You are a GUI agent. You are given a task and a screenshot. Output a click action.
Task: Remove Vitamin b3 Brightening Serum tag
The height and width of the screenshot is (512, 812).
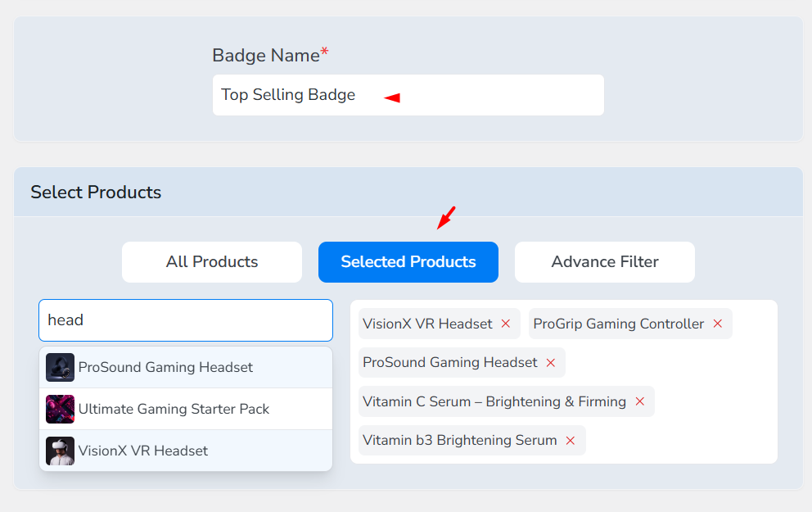(571, 440)
